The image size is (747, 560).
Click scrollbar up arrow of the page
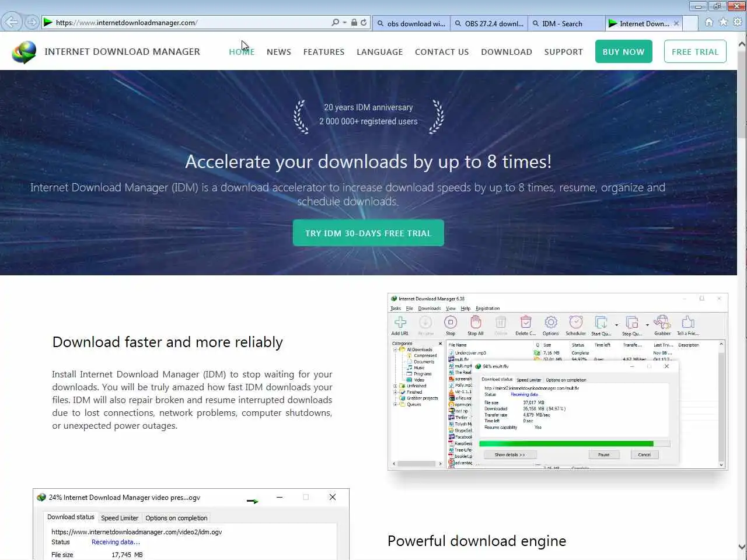click(742, 44)
